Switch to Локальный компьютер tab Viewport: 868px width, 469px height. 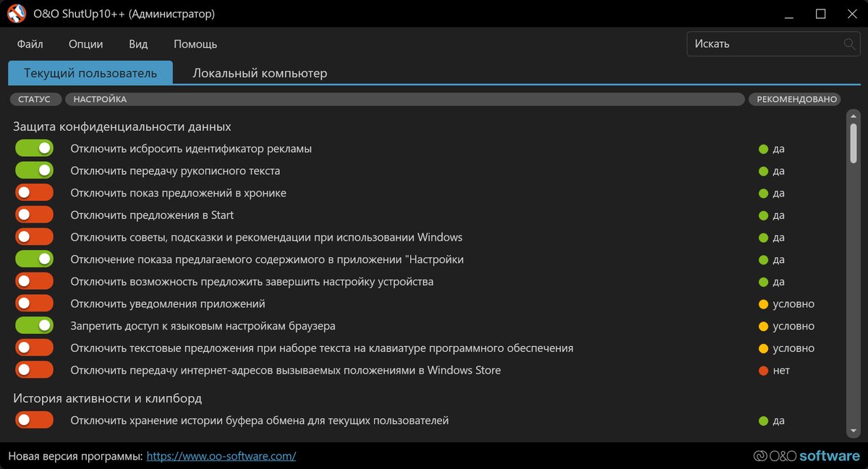tap(260, 73)
